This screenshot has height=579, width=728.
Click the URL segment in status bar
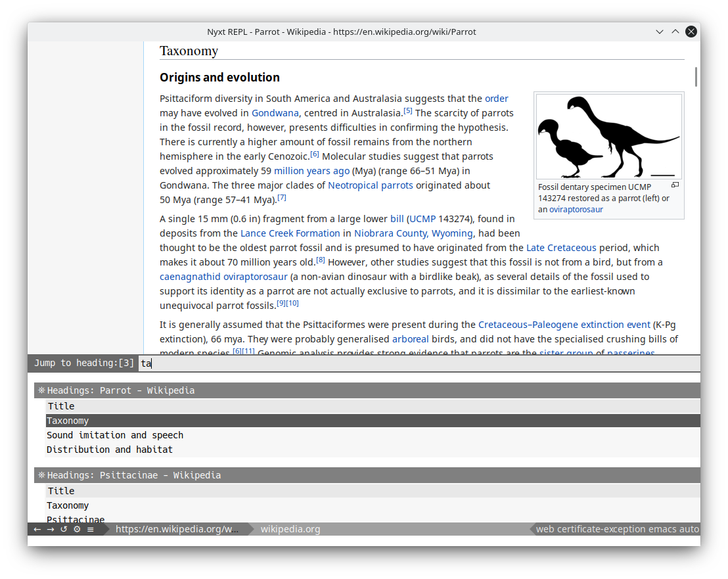pos(177,529)
